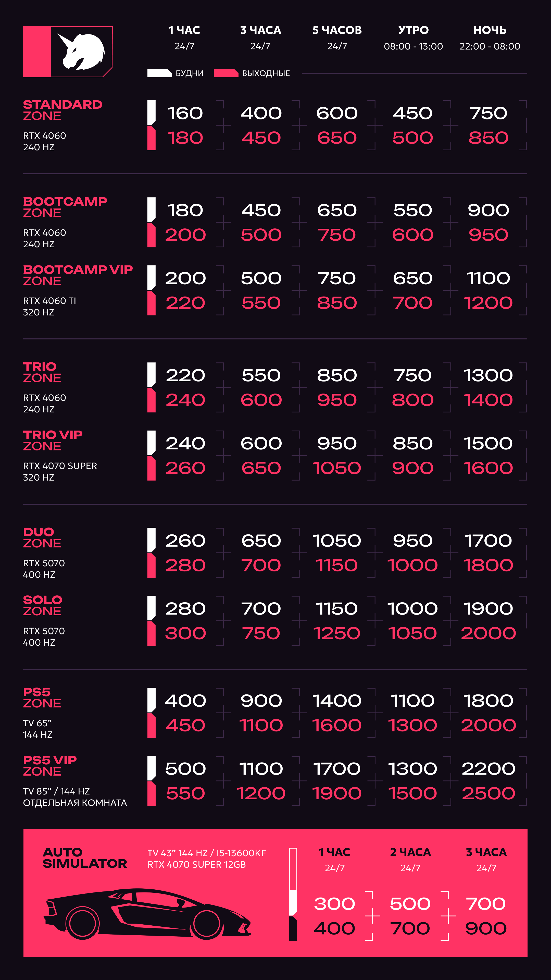The width and height of the screenshot is (551, 980).
Task: Select the 5 ЧАСОВ column header
Action: click(x=337, y=37)
